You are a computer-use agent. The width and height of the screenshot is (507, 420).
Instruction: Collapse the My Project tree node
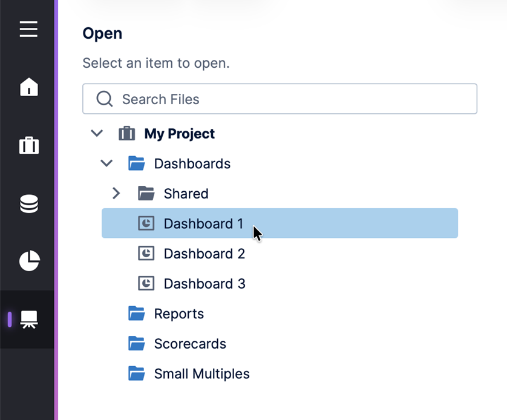click(x=97, y=133)
